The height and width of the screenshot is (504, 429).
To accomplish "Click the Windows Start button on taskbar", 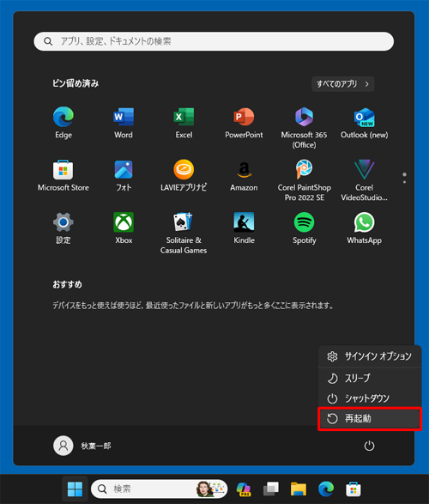I will coord(75,489).
